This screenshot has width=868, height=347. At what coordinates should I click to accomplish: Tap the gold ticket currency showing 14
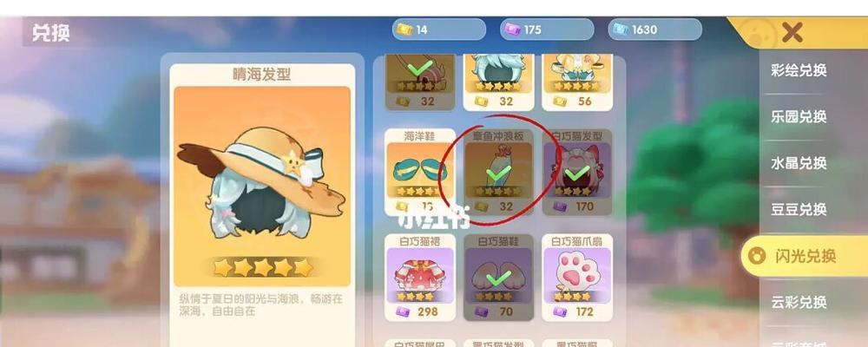pyautogui.click(x=439, y=29)
